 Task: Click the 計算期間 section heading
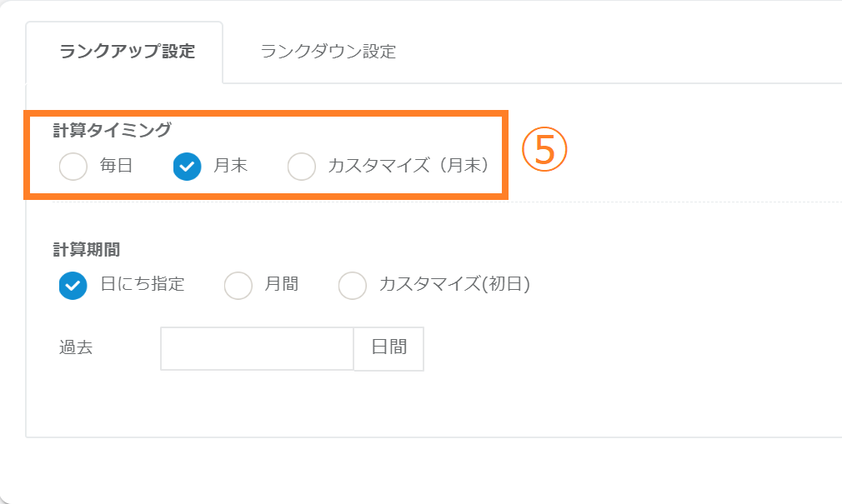click(86, 249)
